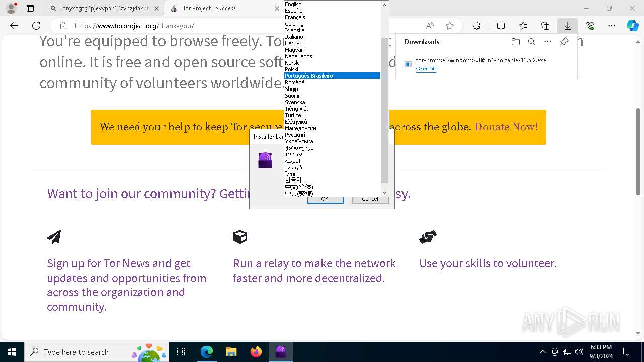Open Settings and more ellipsis
Image resolution: width=644 pixels, height=362 pixels.
click(612, 26)
